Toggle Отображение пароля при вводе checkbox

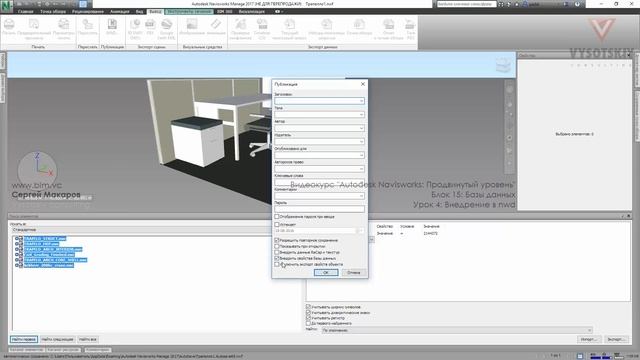coord(277,216)
